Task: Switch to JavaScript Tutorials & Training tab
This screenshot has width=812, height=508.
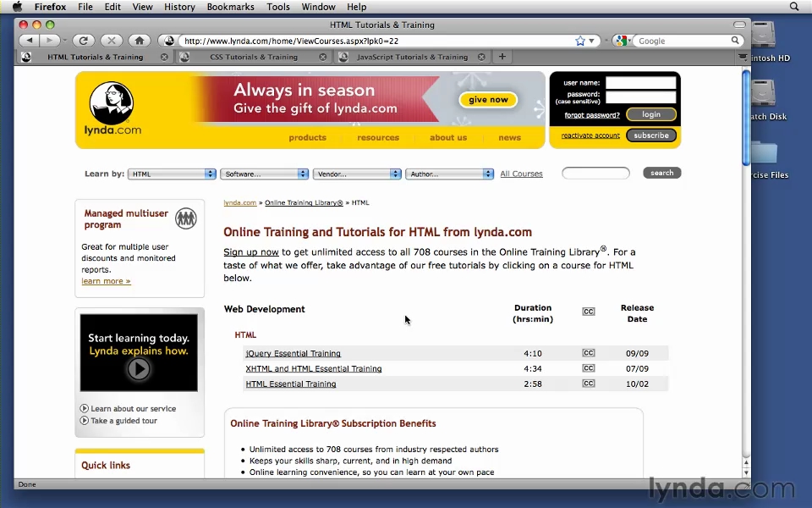Action: coord(412,57)
